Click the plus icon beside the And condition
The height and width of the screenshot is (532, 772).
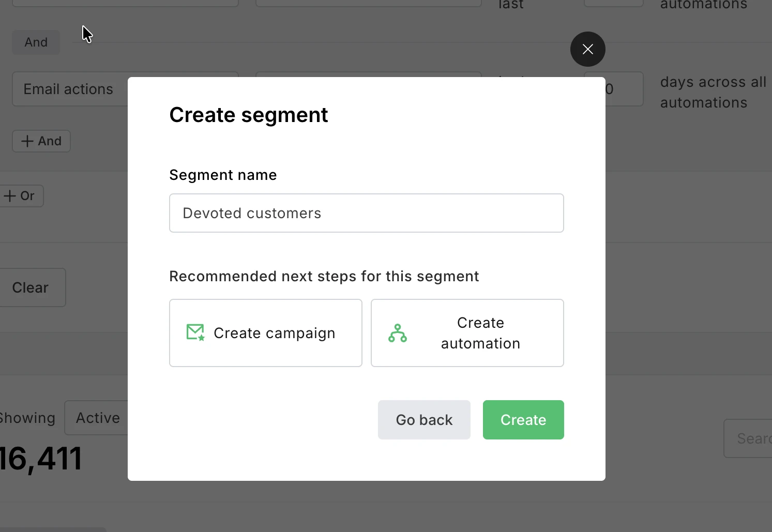(26, 141)
